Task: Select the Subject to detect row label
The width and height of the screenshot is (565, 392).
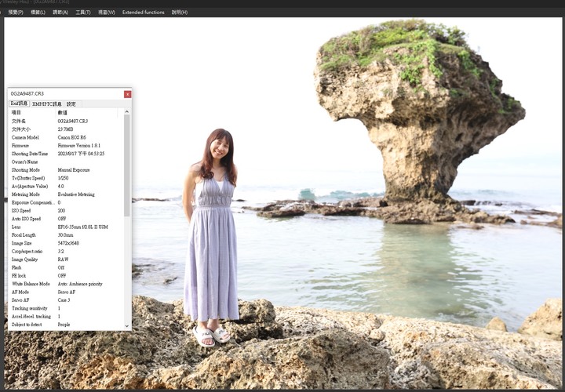Action: click(x=27, y=325)
